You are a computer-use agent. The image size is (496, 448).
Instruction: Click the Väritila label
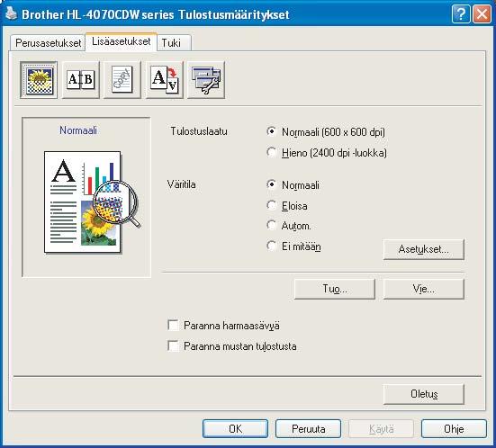pyautogui.click(x=181, y=184)
